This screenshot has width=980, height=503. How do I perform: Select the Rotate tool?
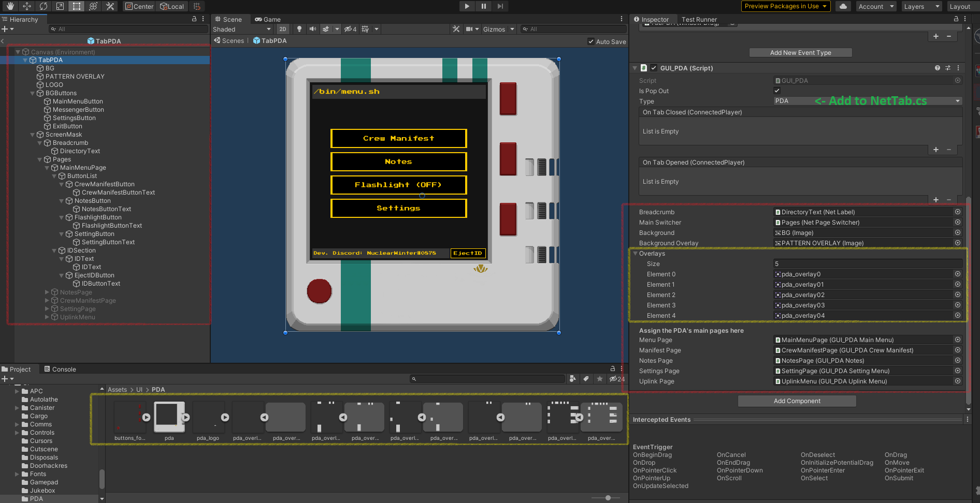pyautogui.click(x=44, y=6)
